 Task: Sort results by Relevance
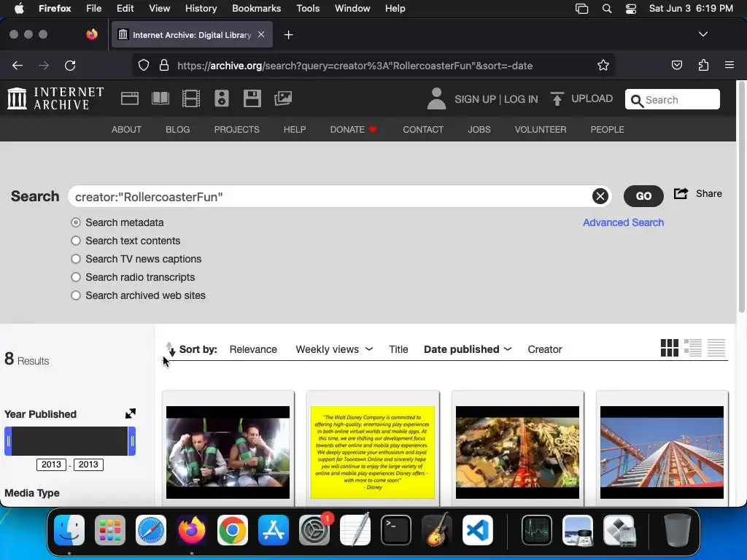tap(253, 349)
